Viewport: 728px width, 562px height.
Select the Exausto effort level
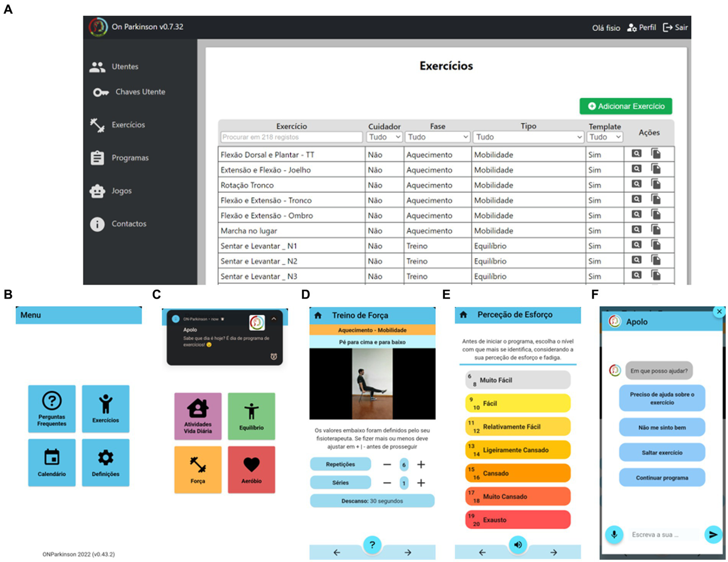tap(517, 520)
